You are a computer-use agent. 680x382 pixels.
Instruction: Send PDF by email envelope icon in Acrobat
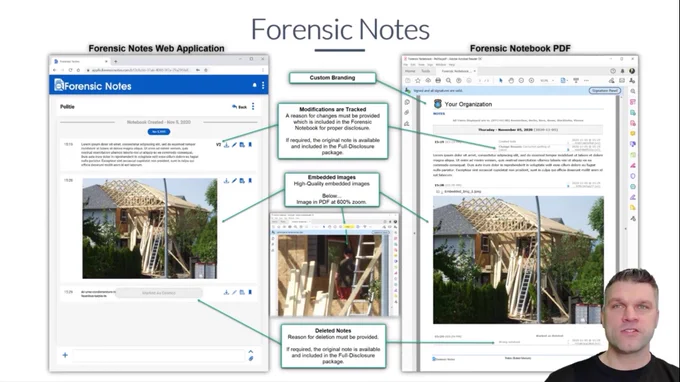(x=621, y=81)
